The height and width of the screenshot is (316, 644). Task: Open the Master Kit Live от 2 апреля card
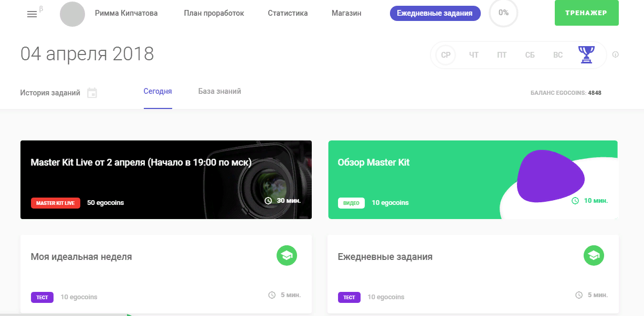(x=166, y=180)
